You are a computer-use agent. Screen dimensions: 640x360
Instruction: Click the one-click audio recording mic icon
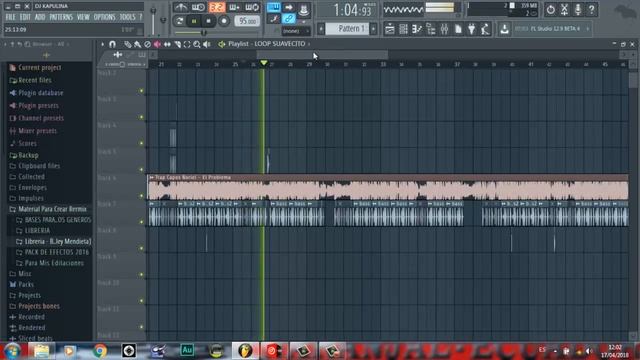[578, 9]
